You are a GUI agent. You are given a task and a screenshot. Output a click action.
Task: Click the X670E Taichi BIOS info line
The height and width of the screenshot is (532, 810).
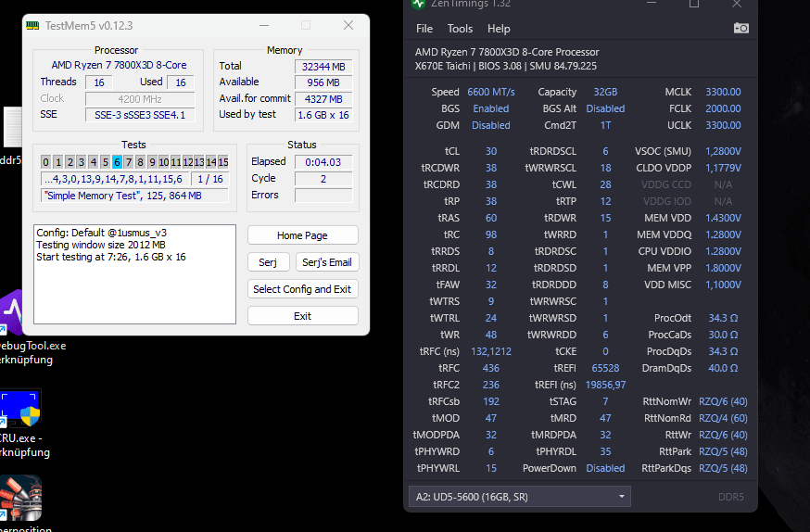coord(506,66)
